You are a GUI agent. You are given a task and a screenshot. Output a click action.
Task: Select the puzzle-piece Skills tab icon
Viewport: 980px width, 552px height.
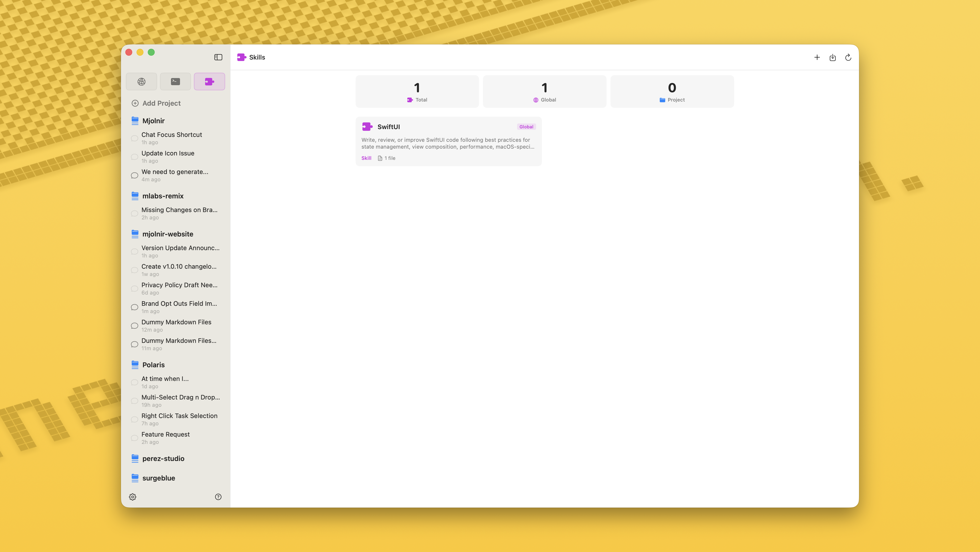click(x=209, y=81)
